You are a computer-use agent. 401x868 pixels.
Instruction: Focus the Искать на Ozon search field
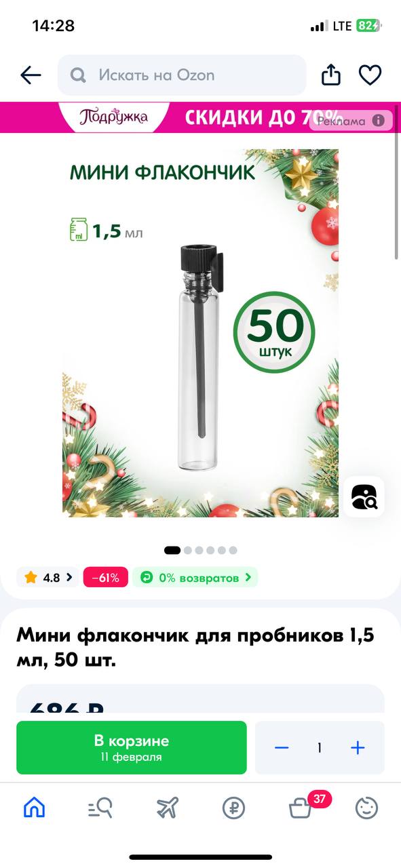(x=182, y=75)
